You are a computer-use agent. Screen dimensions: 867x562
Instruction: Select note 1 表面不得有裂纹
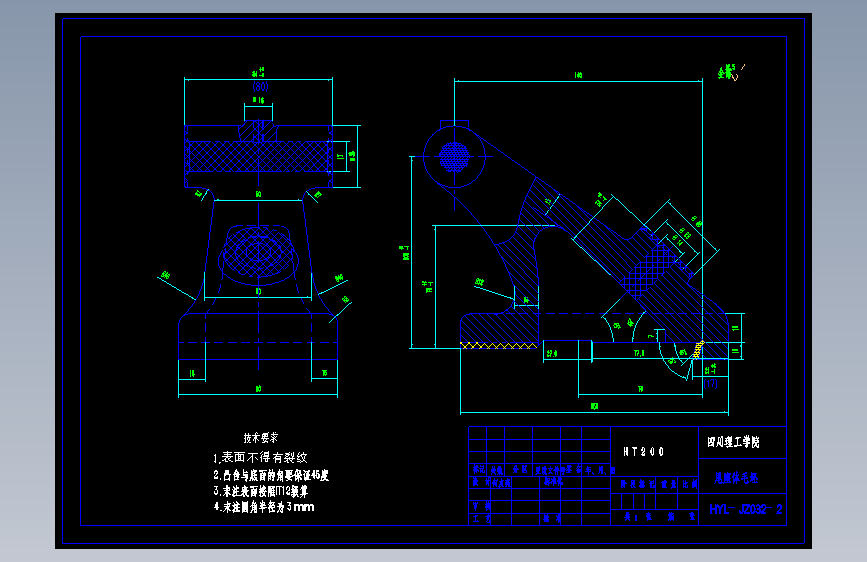260,458
